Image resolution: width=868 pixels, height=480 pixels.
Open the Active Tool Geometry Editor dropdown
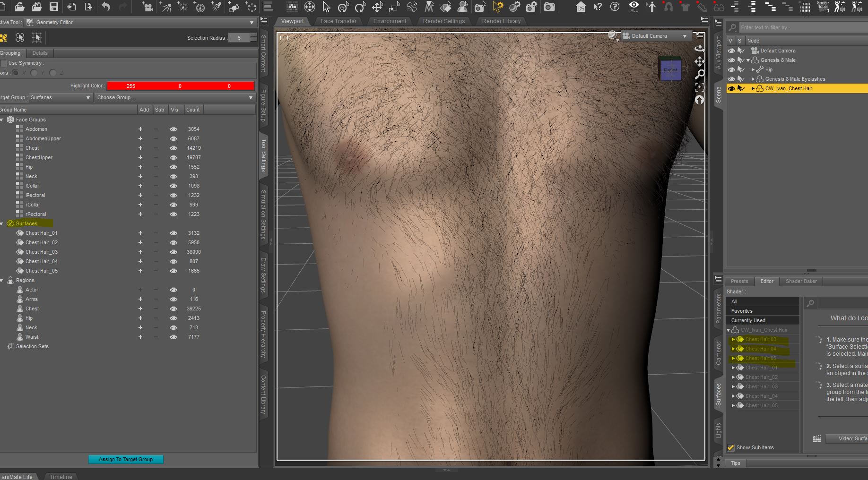pos(141,22)
